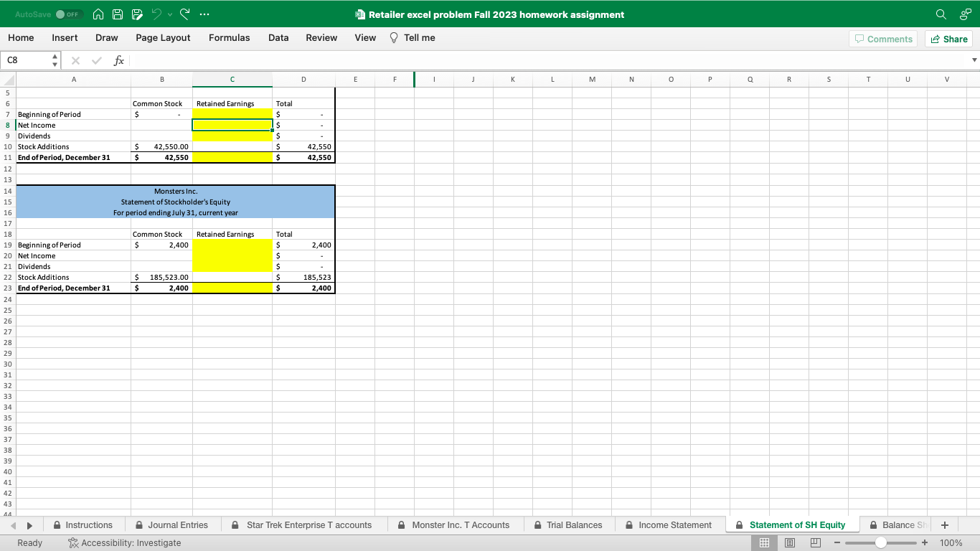Open the more toolbar options ellipsis
Image resolution: width=980 pixels, height=551 pixels.
tap(204, 14)
